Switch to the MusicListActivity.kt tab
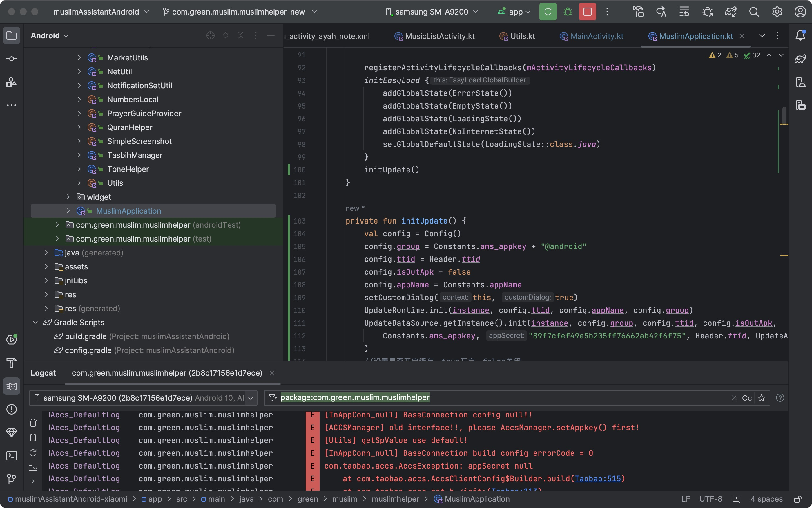Image resolution: width=812 pixels, height=508 pixels. pyautogui.click(x=434, y=36)
